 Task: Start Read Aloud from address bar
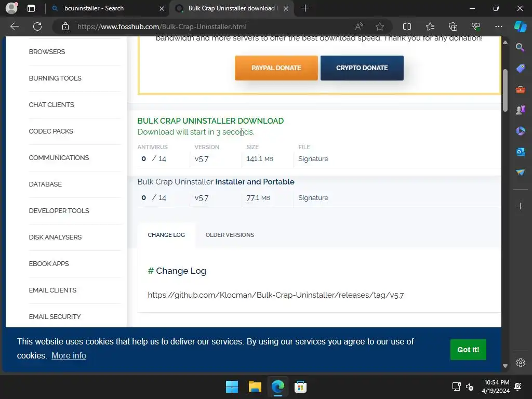(359, 26)
